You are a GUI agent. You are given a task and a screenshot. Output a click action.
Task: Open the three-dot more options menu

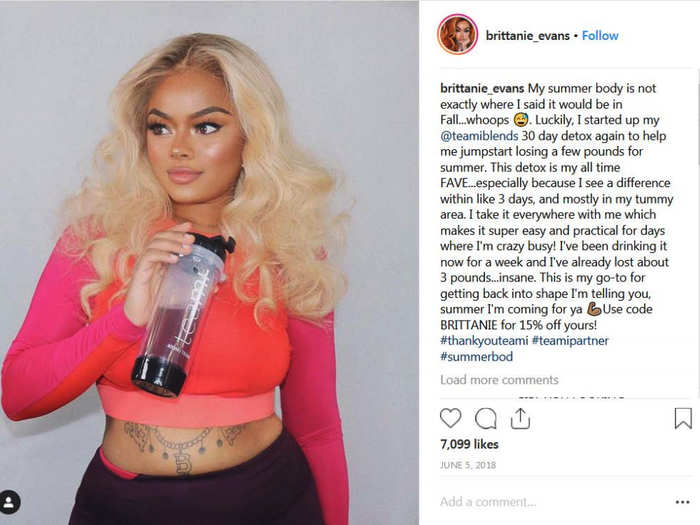point(683,502)
